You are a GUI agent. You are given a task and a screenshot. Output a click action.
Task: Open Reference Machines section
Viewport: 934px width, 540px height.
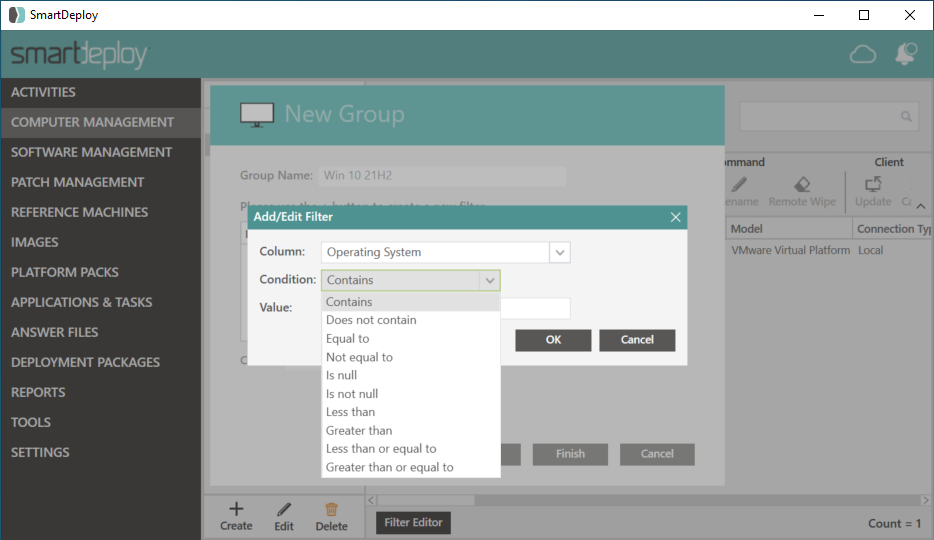101,213
